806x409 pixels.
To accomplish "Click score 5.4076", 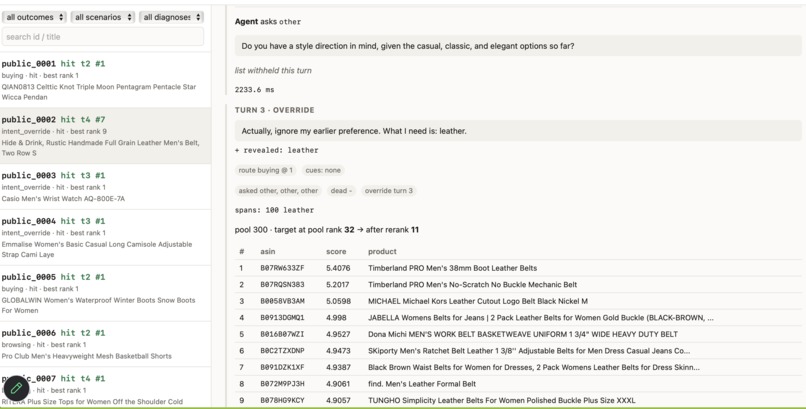I will tap(338, 268).
